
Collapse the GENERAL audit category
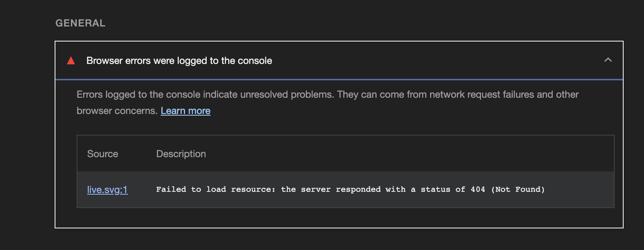[x=80, y=23]
